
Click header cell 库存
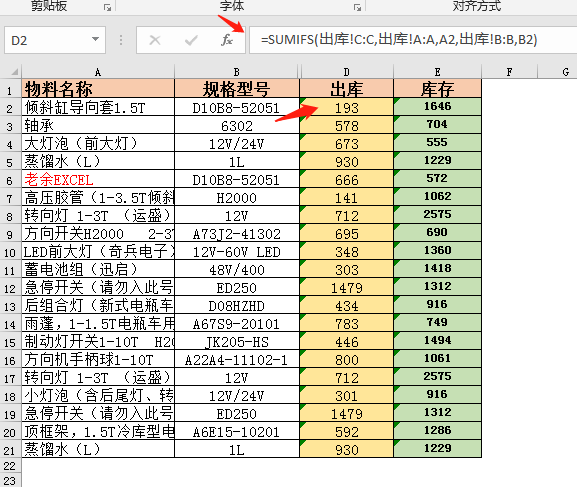point(438,89)
